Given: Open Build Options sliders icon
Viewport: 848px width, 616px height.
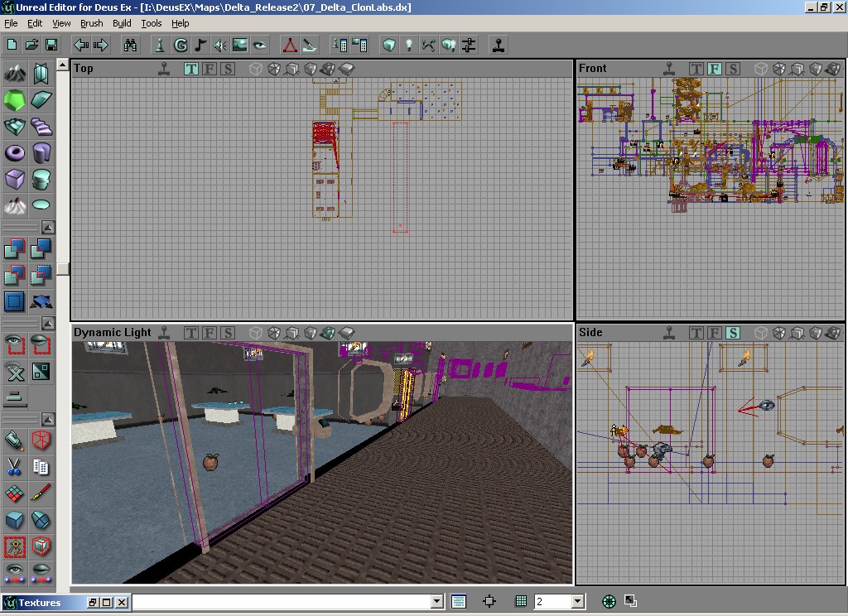Looking at the screenshot, I should [x=469, y=45].
